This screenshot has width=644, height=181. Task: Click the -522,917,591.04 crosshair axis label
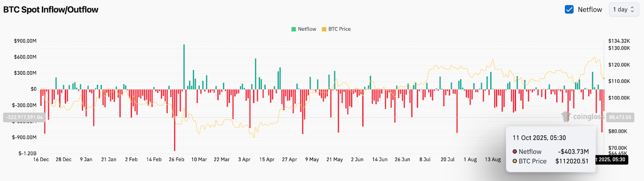[x=24, y=117]
